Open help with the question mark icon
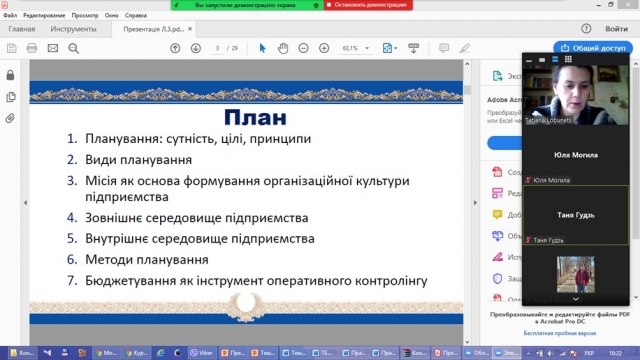This screenshot has width=640, height=360. point(586,29)
